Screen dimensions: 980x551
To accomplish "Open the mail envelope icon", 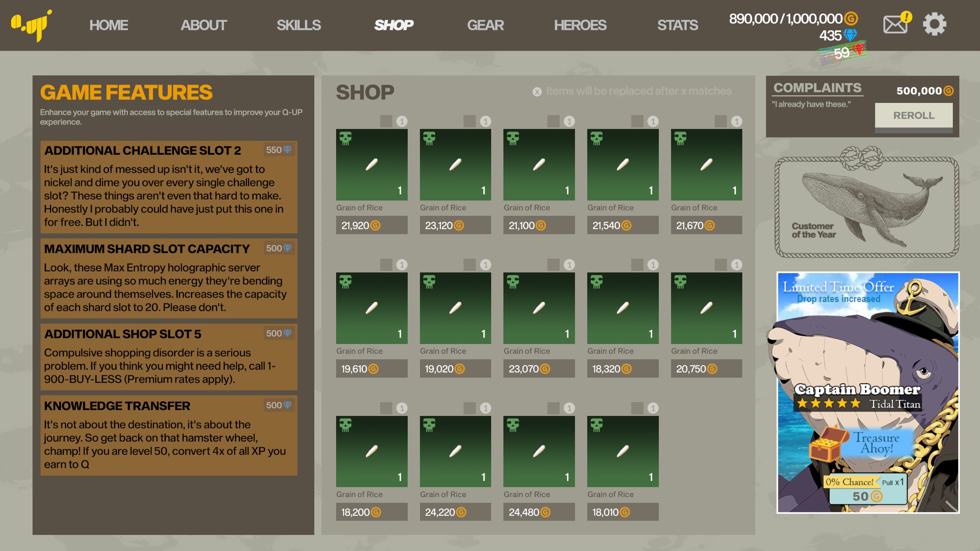I will (x=895, y=25).
